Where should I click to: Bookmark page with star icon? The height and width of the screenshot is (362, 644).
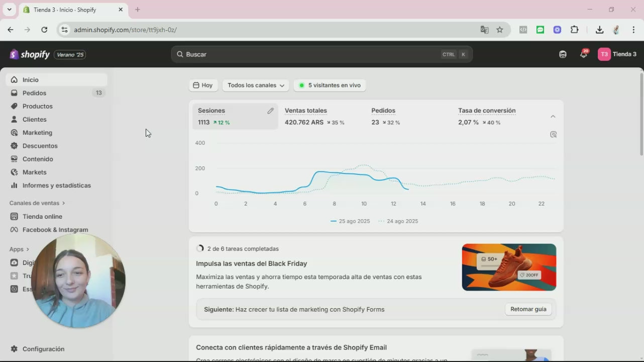499,30
